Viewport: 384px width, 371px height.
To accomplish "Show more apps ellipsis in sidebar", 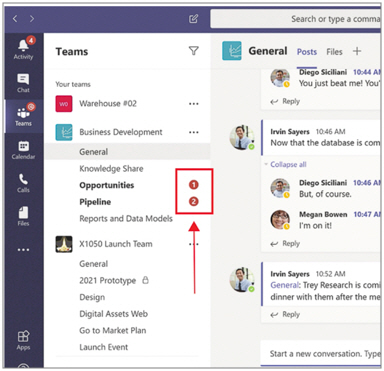I will [23, 250].
